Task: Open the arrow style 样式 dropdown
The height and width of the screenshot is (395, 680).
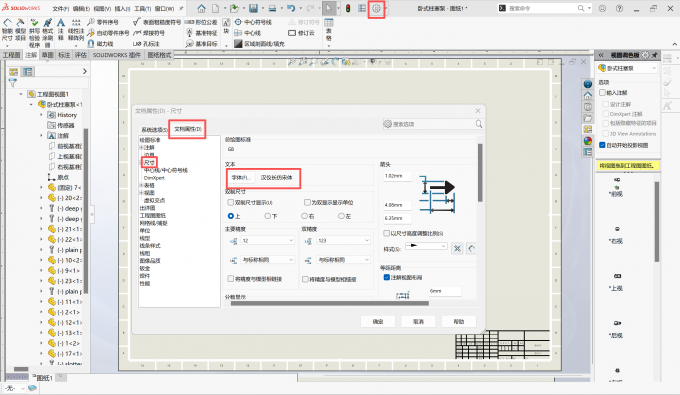Action: click(426, 246)
